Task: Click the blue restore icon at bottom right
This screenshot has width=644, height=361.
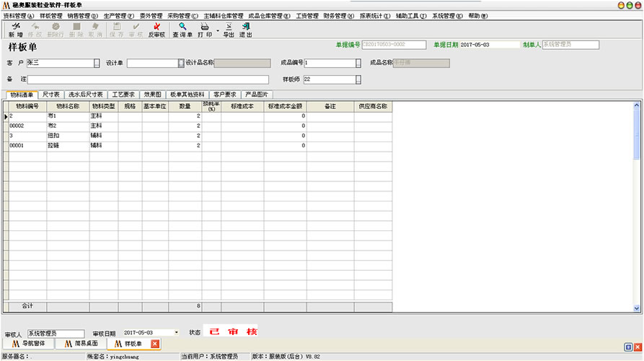Action: tap(627, 345)
